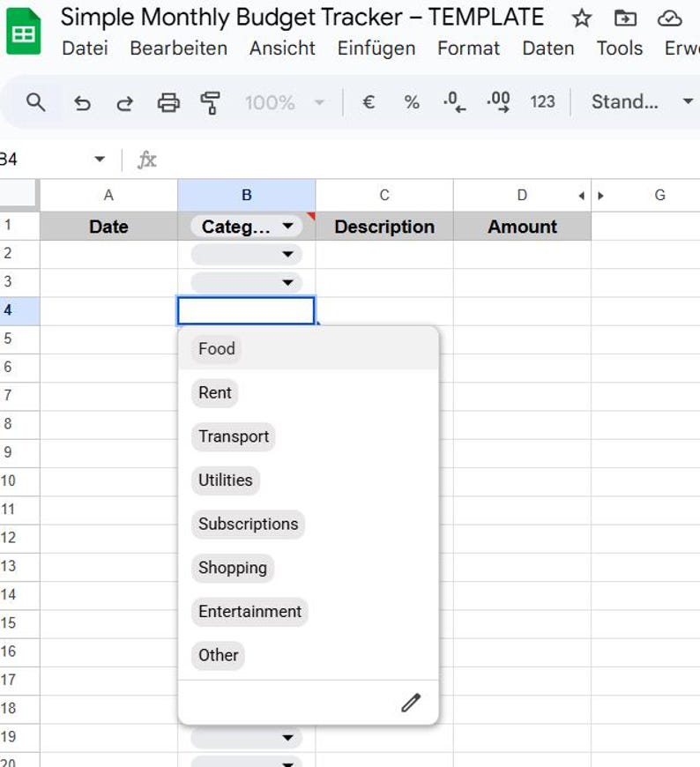Open the Ansicht menu
Screen dimensions: 700x767
tap(282, 48)
